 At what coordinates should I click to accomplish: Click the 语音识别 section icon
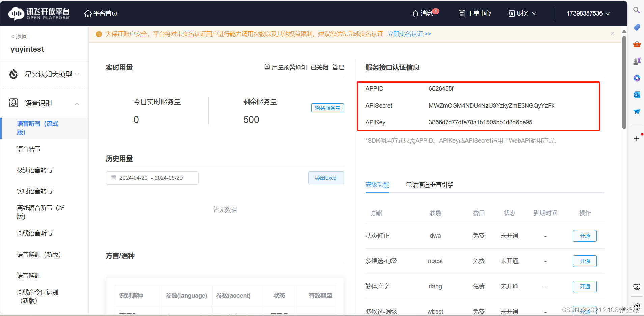click(x=13, y=103)
